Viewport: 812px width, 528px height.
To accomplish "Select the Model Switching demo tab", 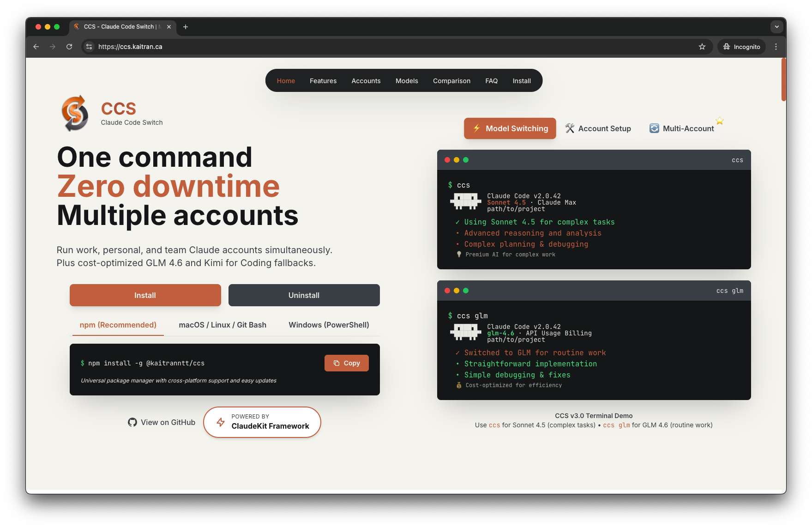I will tap(510, 128).
